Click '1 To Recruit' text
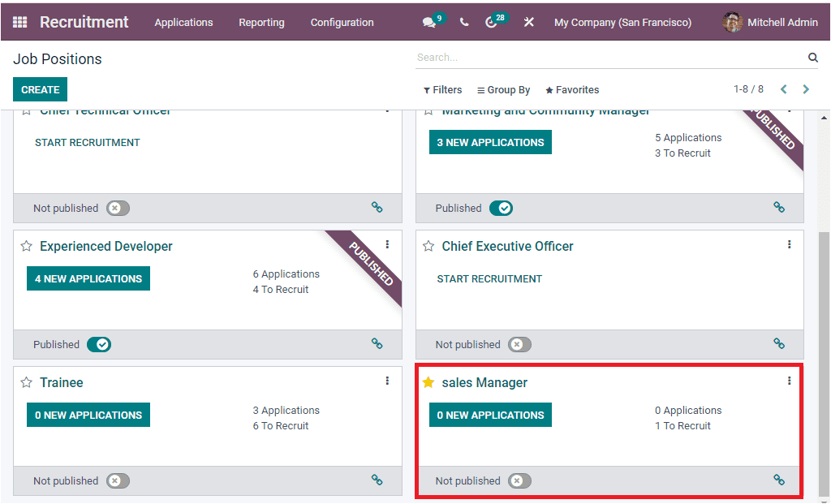The height and width of the screenshot is (504, 831). [682, 425]
